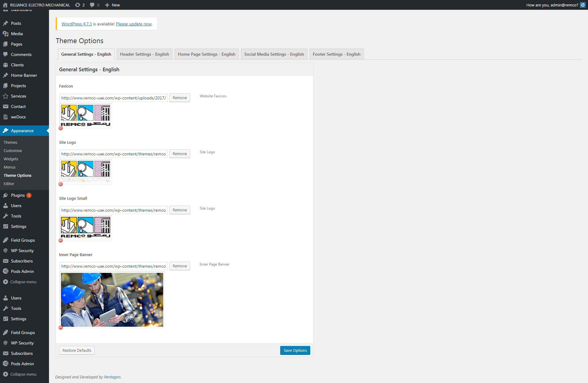
Task: Open the Media library icon
Action: 6,34
